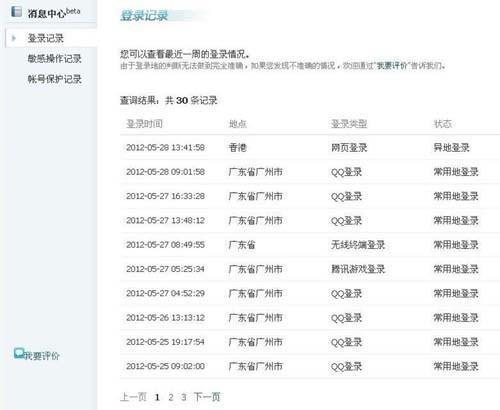Click the 我要评价 feedback link in sidebar

42,356
